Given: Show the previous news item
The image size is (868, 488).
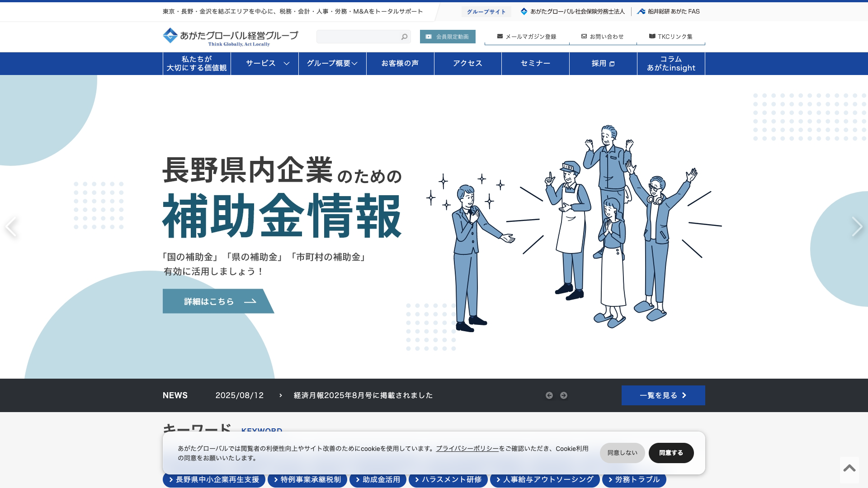Looking at the screenshot, I should click(549, 395).
